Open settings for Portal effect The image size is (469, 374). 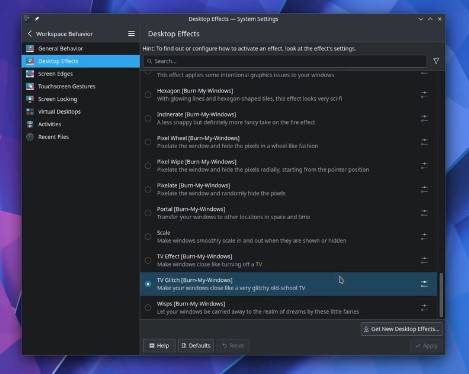coord(424,213)
